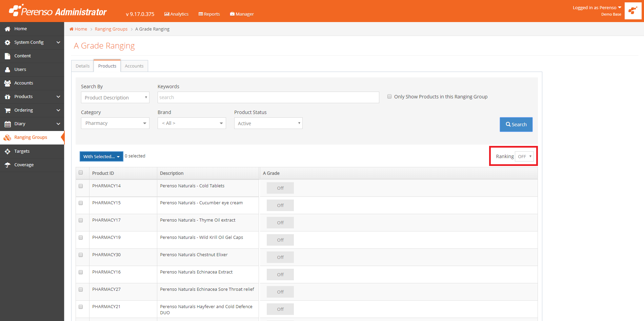Expand the Diary submenu chevron
This screenshot has height=321, width=644.
click(x=58, y=124)
